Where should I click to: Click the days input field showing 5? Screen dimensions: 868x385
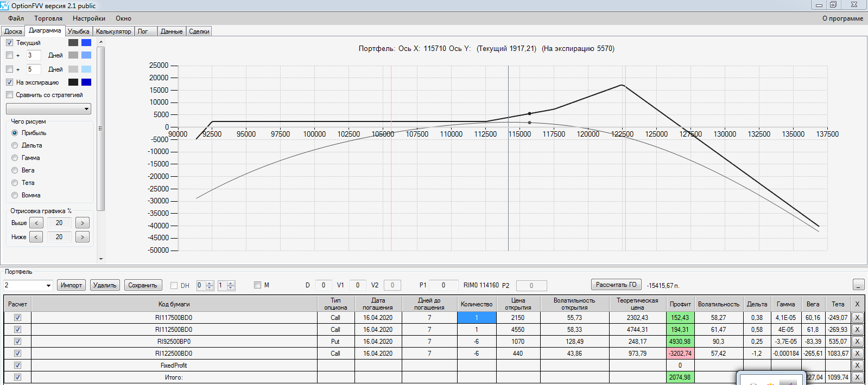[34, 69]
